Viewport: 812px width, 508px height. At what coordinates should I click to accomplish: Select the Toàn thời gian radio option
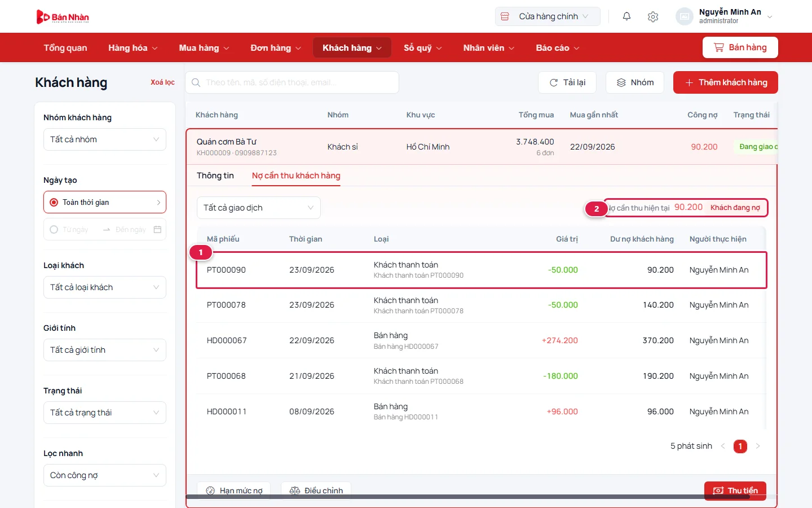pos(54,202)
